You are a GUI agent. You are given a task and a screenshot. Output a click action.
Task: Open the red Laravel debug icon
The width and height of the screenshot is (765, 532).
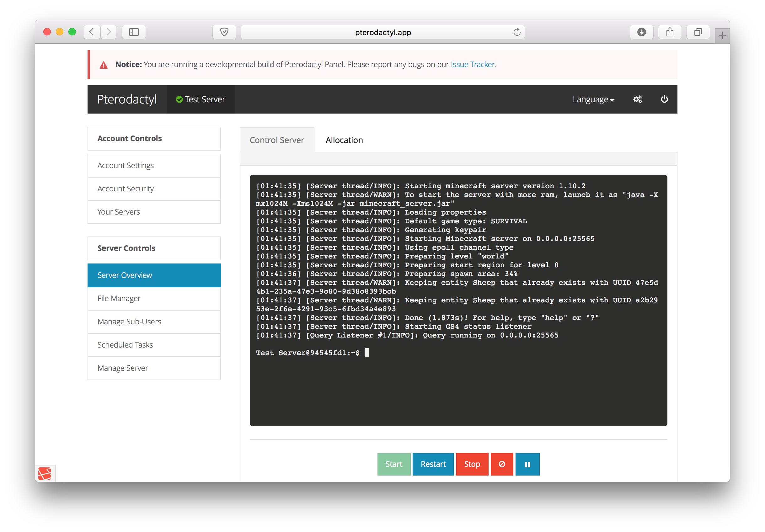(45, 473)
